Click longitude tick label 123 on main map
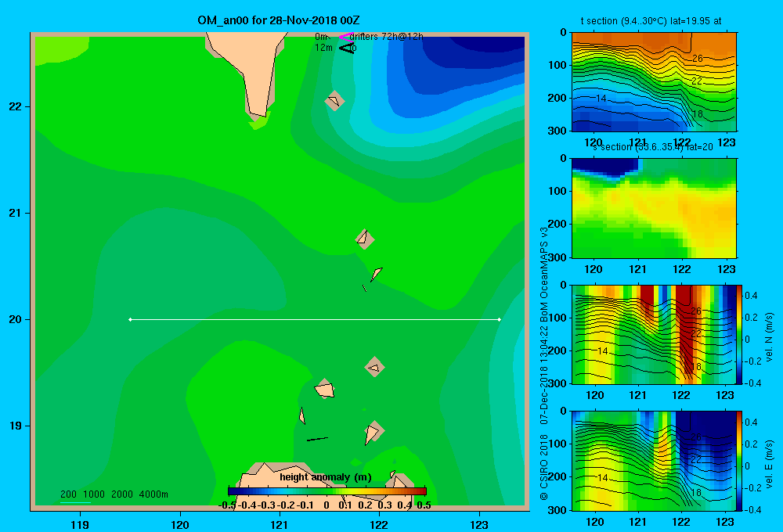Screen dimensions: 783x532 click(x=479, y=525)
